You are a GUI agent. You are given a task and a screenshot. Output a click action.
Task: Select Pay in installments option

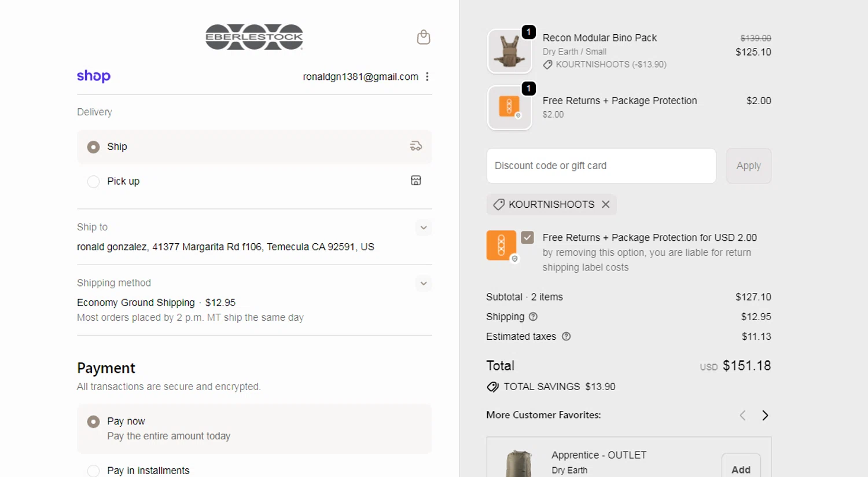click(93, 471)
